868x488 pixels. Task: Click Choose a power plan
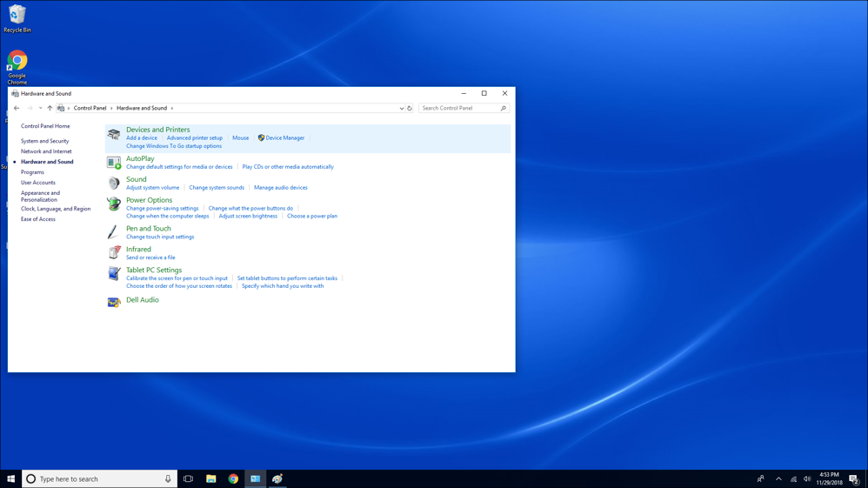(x=312, y=216)
